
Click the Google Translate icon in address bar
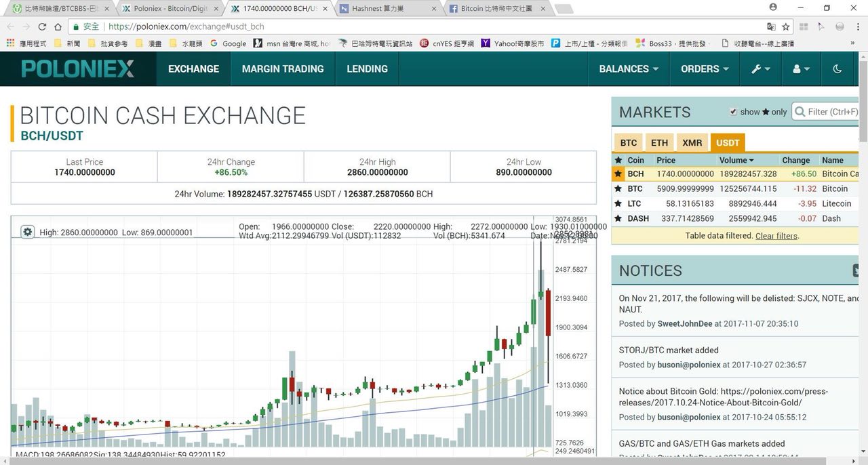(771, 26)
